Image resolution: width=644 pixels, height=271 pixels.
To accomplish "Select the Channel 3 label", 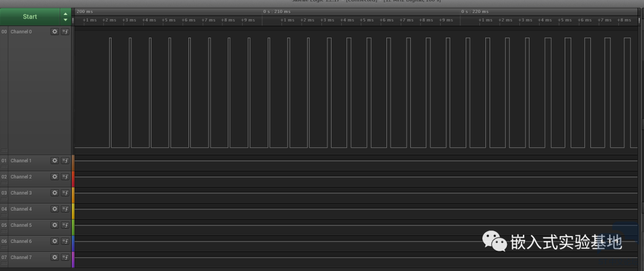I will pos(21,193).
